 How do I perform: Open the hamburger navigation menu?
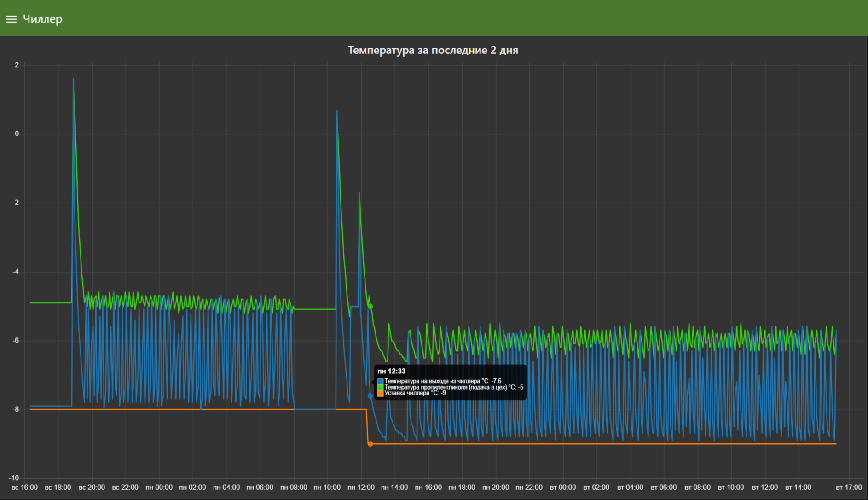coord(11,19)
